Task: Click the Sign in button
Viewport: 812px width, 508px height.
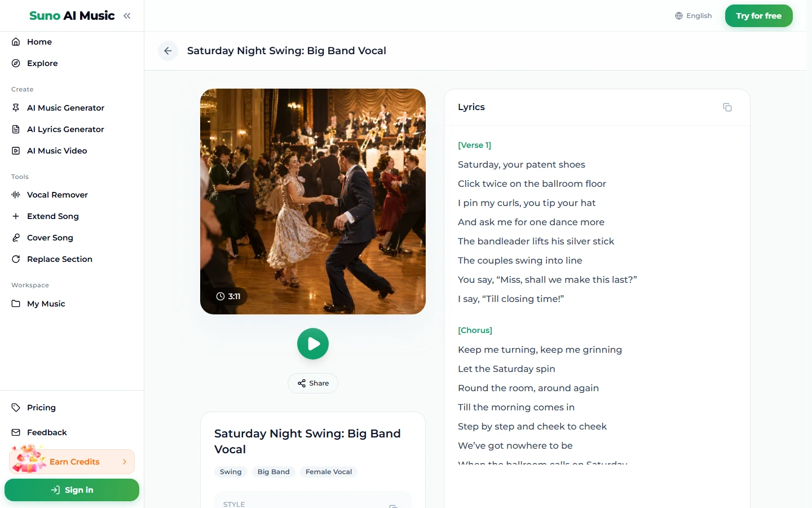Action: (72, 490)
